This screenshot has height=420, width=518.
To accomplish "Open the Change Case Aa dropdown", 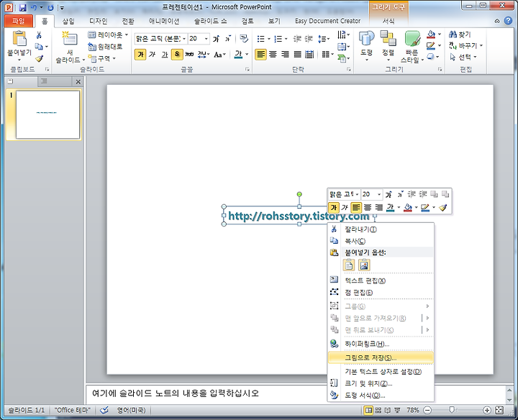I will [x=219, y=54].
